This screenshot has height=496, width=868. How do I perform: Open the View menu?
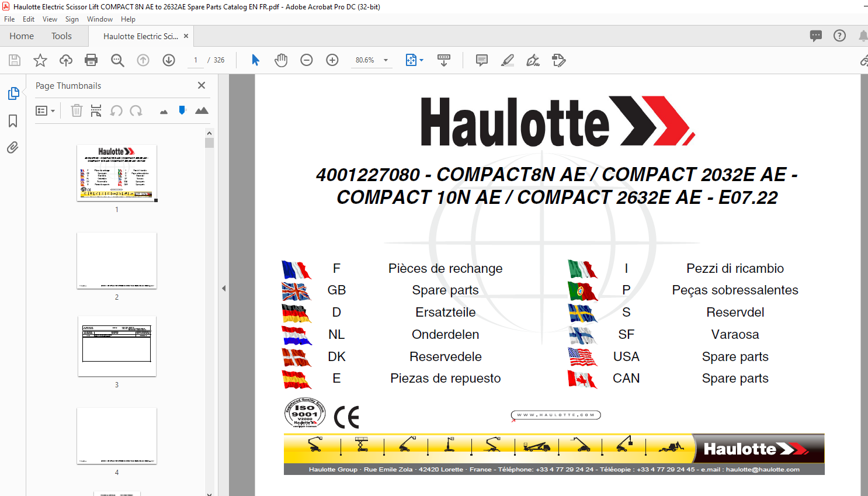click(x=50, y=19)
